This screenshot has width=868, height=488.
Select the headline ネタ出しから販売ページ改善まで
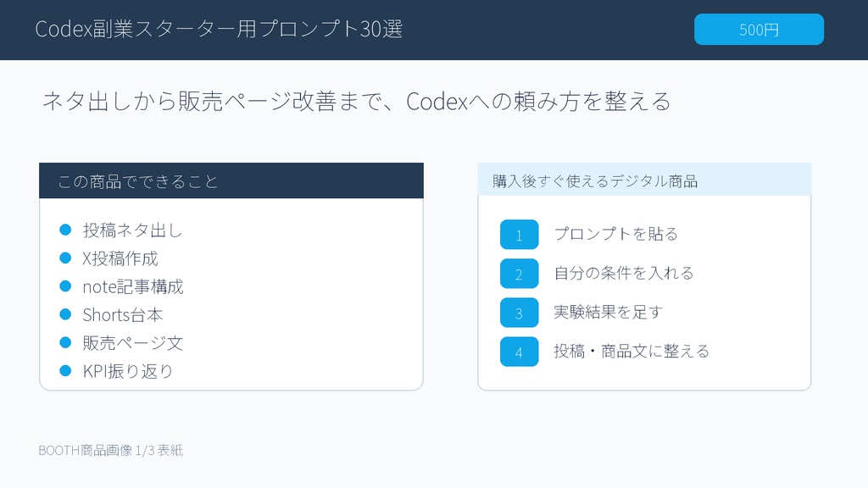click(x=213, y=102)
